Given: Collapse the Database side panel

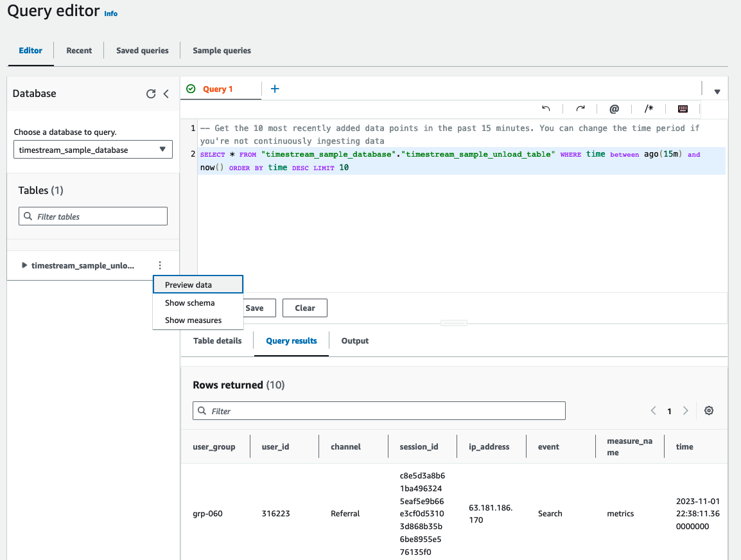Looking at the screenshot, I should [166, 94].
